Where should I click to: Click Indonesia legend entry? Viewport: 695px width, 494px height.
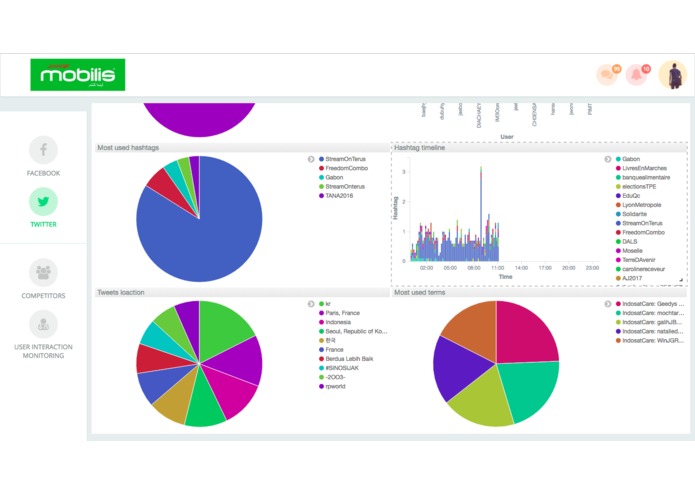click(335, 322)
